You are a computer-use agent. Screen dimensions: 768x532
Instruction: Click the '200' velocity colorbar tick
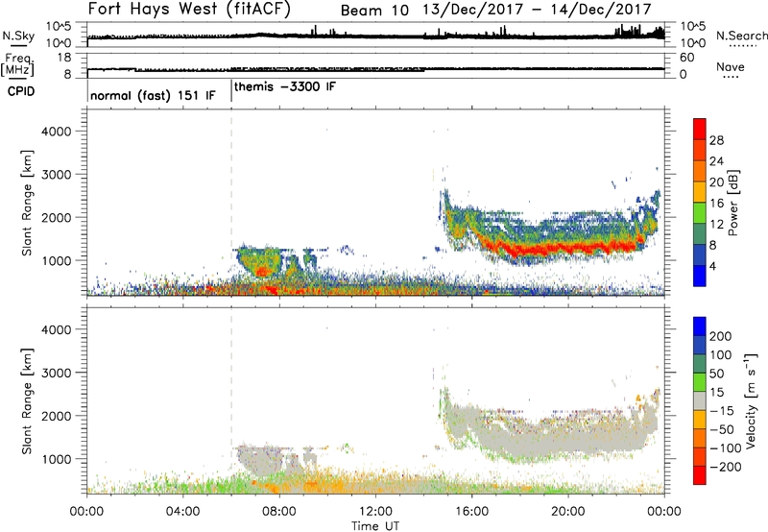[721, 336]
